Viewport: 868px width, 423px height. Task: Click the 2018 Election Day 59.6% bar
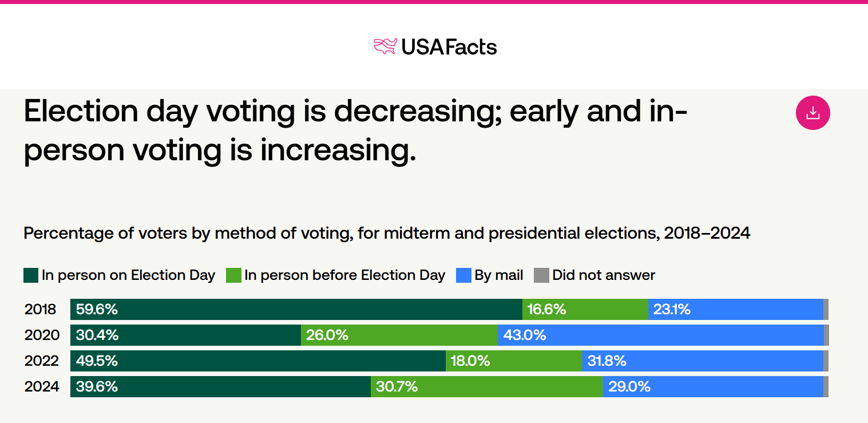[x=296, y=310]
